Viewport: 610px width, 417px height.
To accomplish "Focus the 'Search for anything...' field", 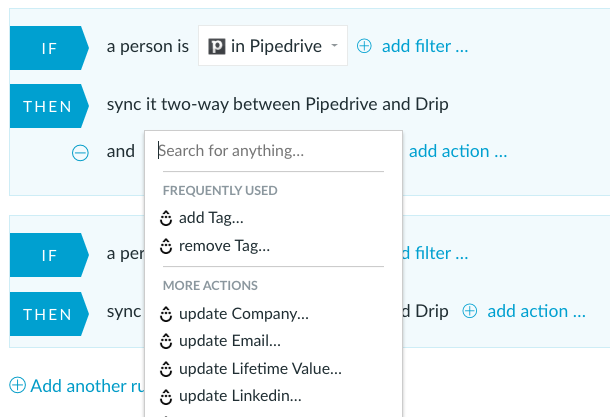I will [x=273, y=151].
